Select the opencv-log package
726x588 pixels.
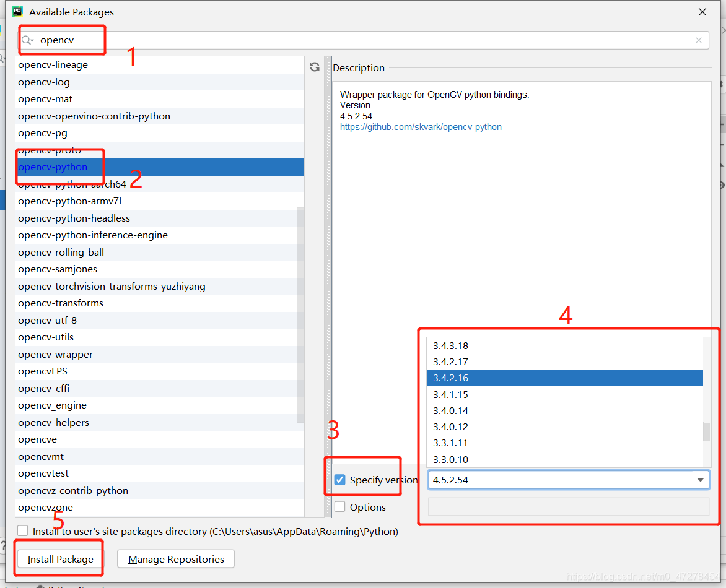click(160, 82)
